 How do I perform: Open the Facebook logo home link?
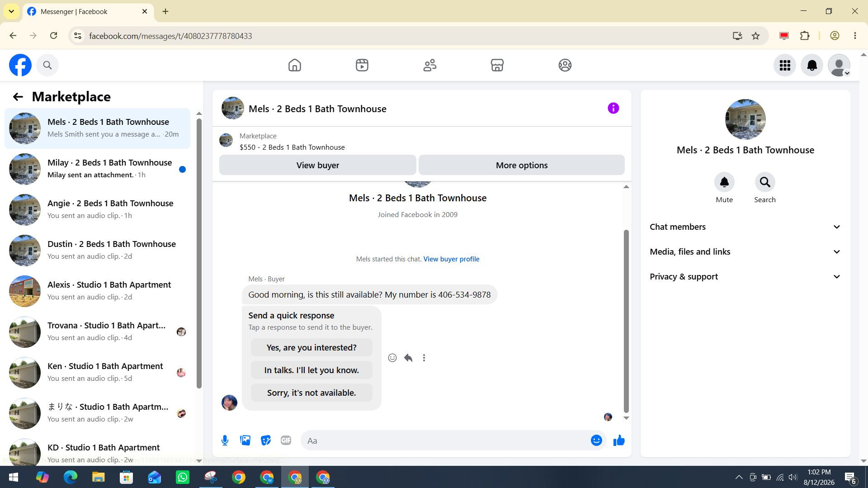pos(20,65)
